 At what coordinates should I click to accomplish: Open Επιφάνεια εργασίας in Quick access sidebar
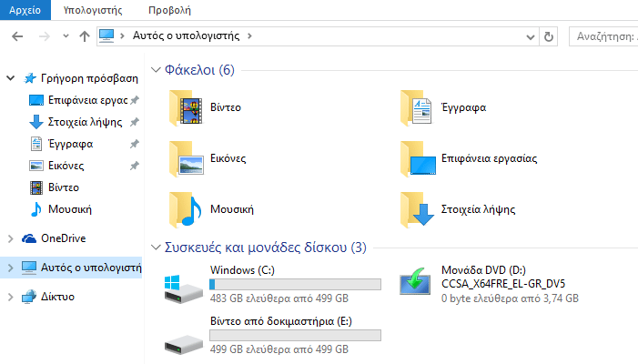[x=88, y=100]
